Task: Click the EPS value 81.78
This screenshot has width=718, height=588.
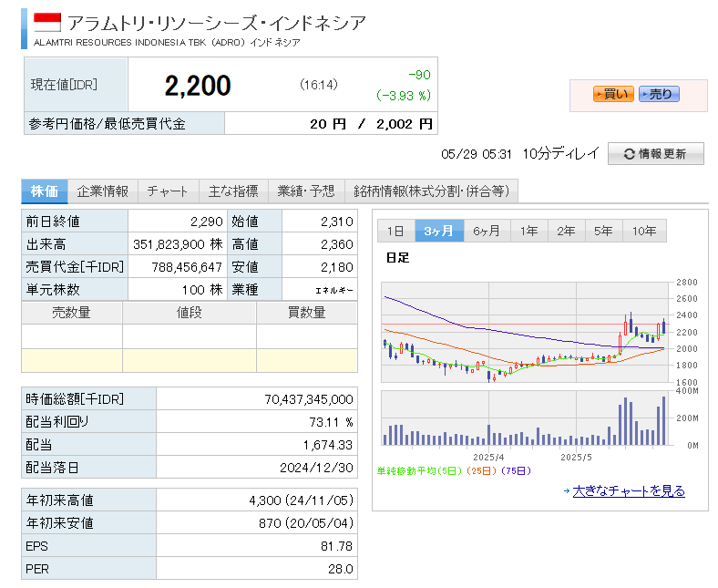Action: (336, 546)
